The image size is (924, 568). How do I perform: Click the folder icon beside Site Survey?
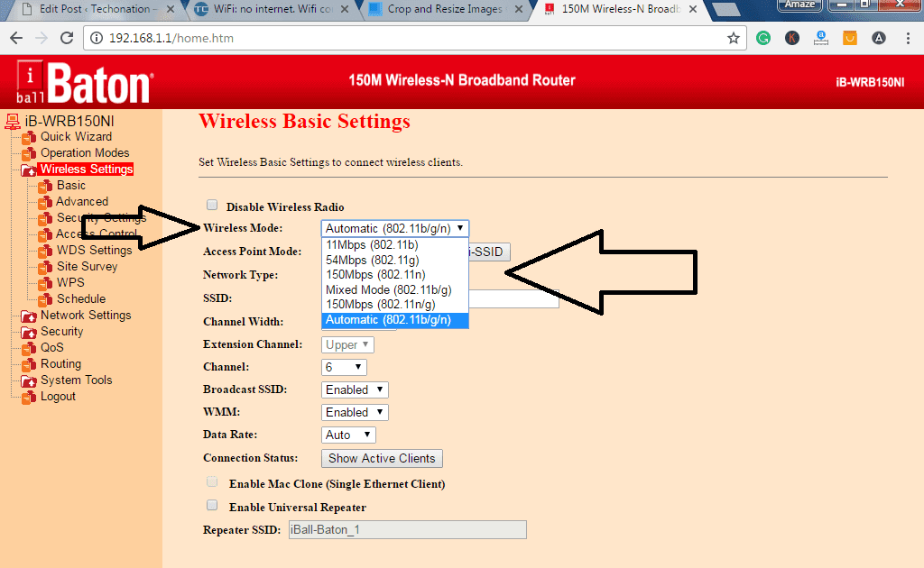coord(45,267)
